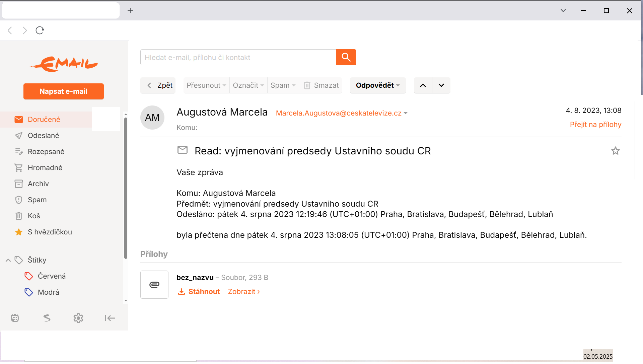Click the bez_nazvu attachment name
This screenshot has width=643, height=364.
(195, 278)
